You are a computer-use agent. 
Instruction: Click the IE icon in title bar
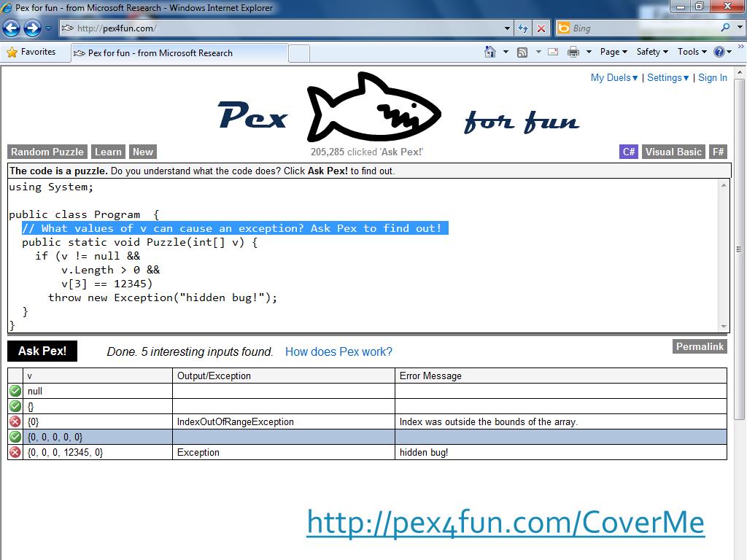click(7, 7)
